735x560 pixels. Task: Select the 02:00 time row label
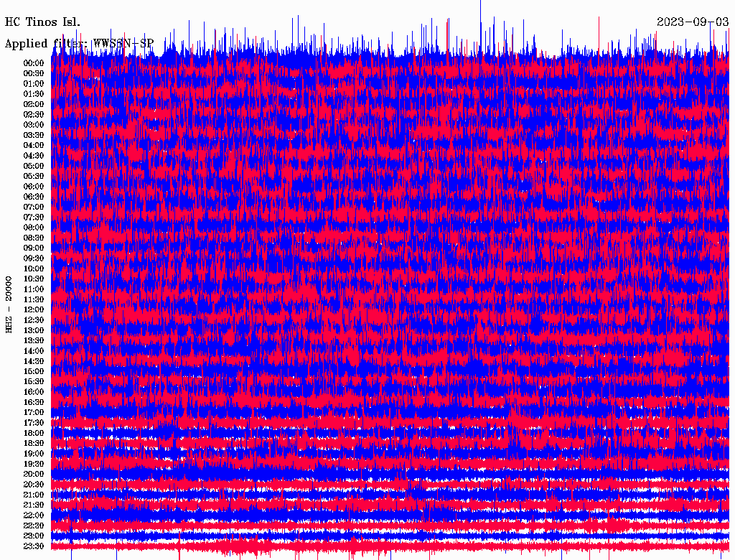(x=34, y=105)
